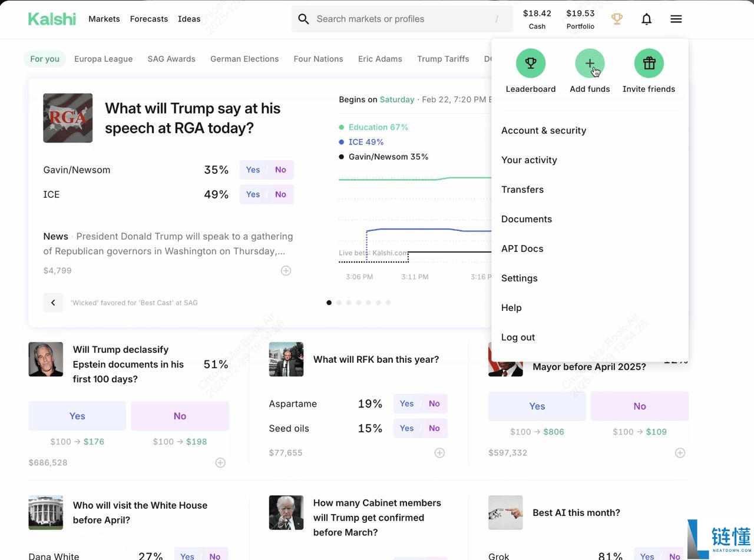Image resolution: width=754 pixels, height=560 pixels.
Task: Choose No for Seed oils
Action: (434, 428)
